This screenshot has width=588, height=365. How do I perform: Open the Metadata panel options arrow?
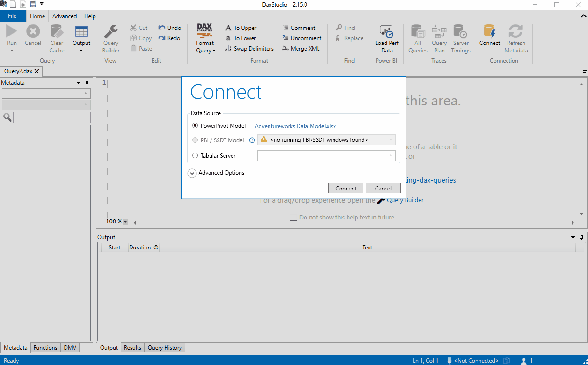pos(79,83)
